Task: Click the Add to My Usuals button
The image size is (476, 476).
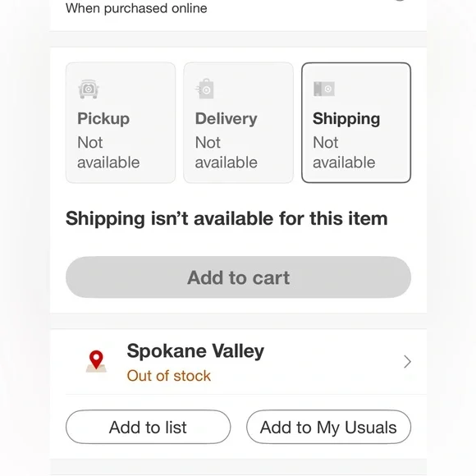Action: point(328,427)
